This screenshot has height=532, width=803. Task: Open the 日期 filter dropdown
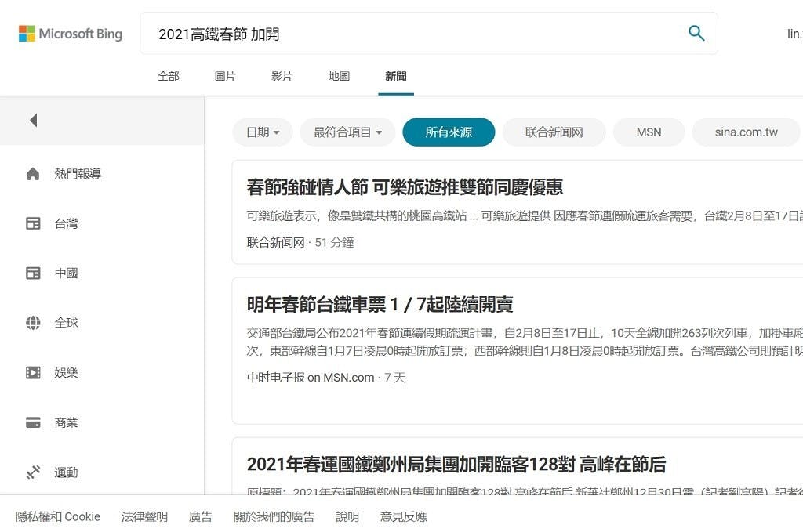pyautogui.click(x=263, y=132)
